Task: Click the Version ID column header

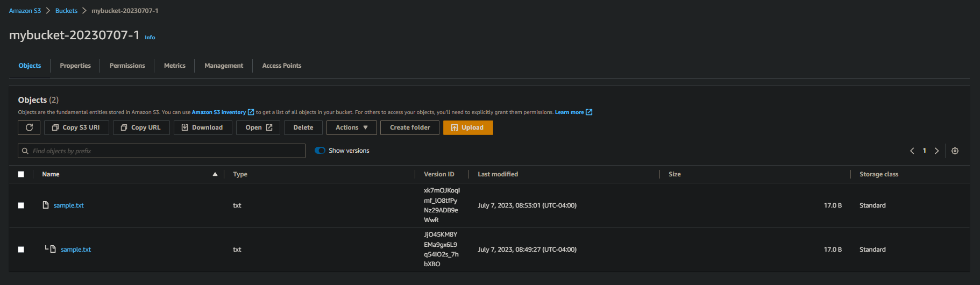Action: point(439,174)
